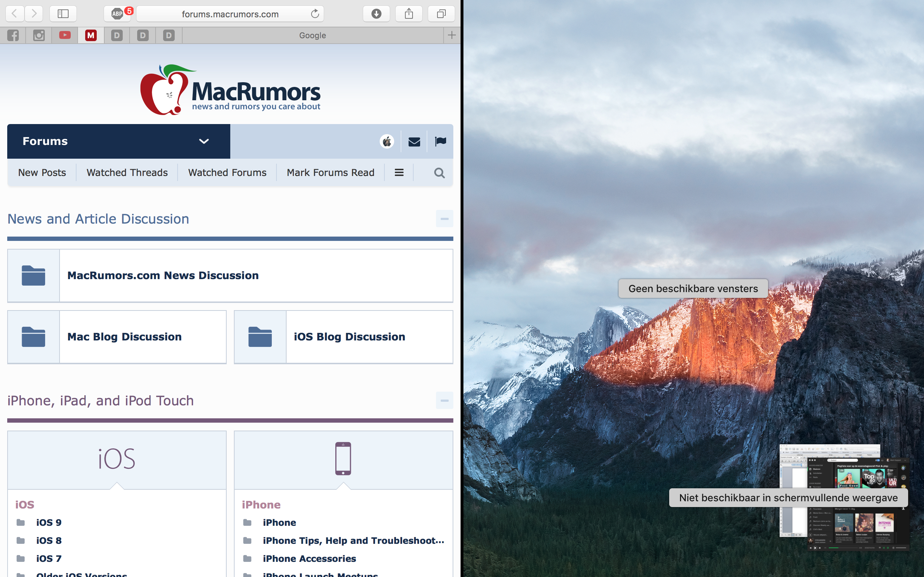
Task: Switch to the Google tab
Action: click(x=312, y=35)
